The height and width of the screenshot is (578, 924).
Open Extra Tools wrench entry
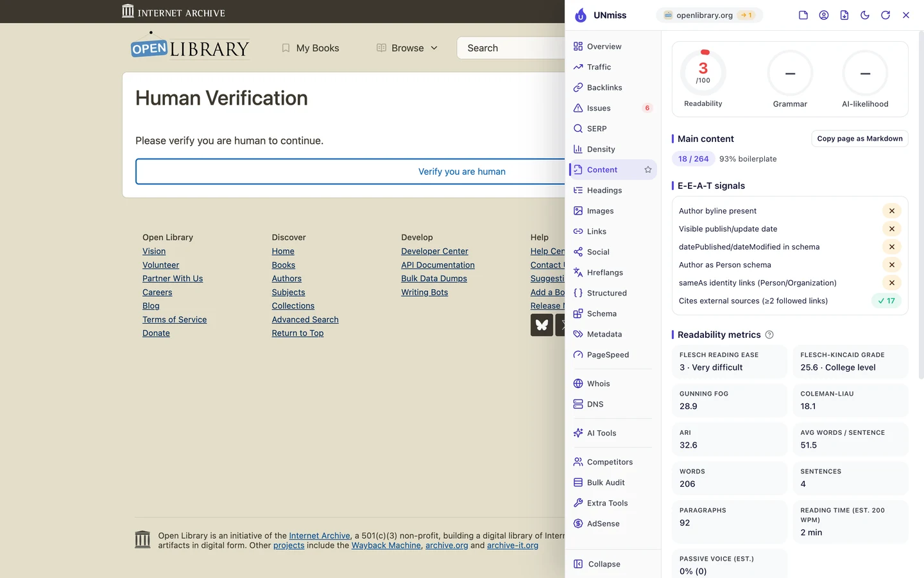(613, 503)
